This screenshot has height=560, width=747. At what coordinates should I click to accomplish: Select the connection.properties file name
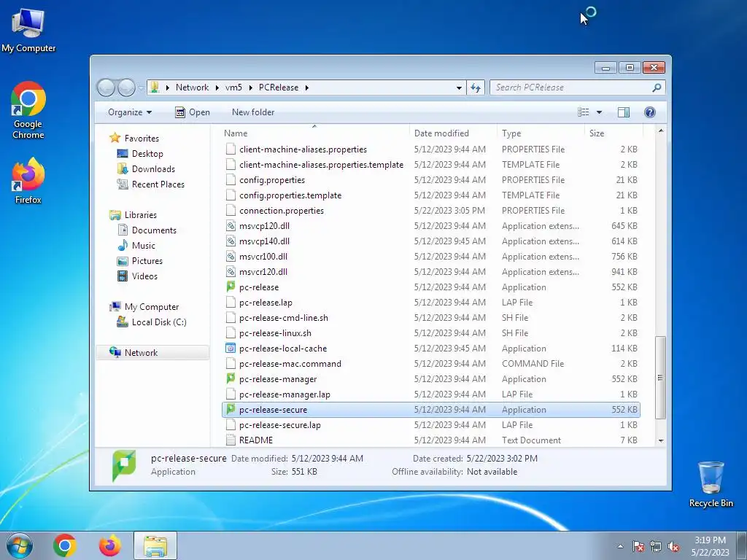click(x=281, y=211)
